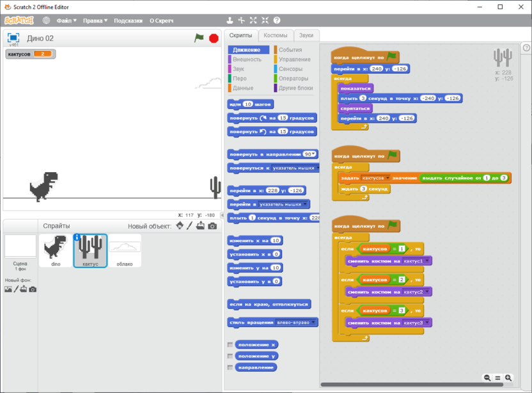532x393 pixels.
Task: Paint a new sprite with the brush icon
Action: 190,225
